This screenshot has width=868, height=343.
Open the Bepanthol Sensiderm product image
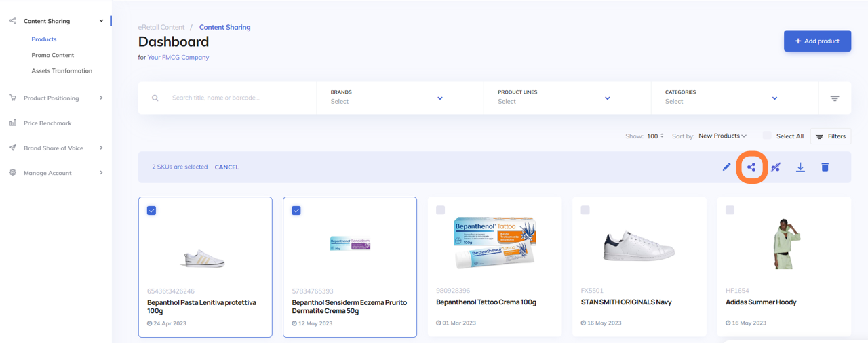(350, 243)
